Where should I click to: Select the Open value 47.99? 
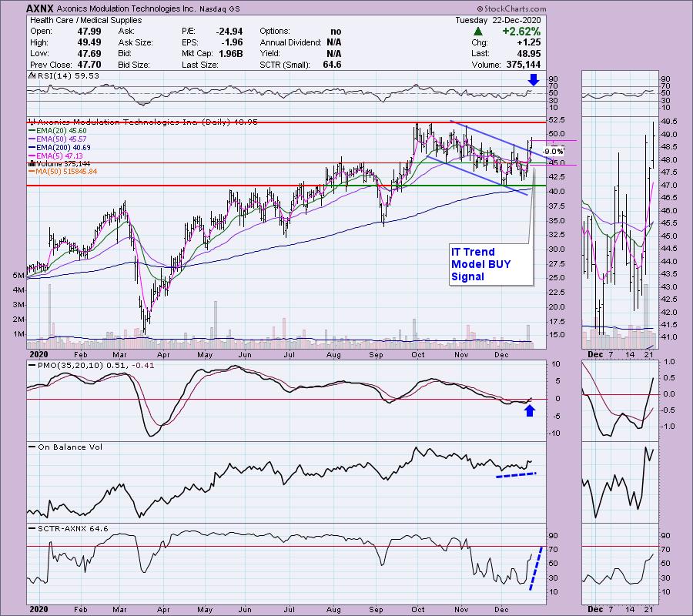pyautogui.click(x=89, y=32)
